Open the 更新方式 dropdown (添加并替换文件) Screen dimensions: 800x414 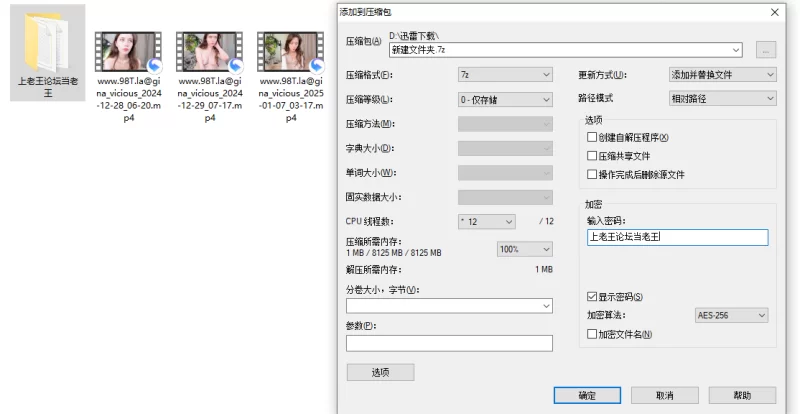(x=722, y=75)
